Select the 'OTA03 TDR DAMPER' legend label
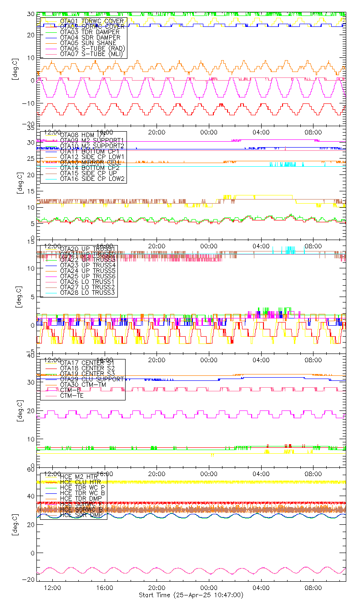The height and width of the screenshot is (615, 364). tap(90, 32)
